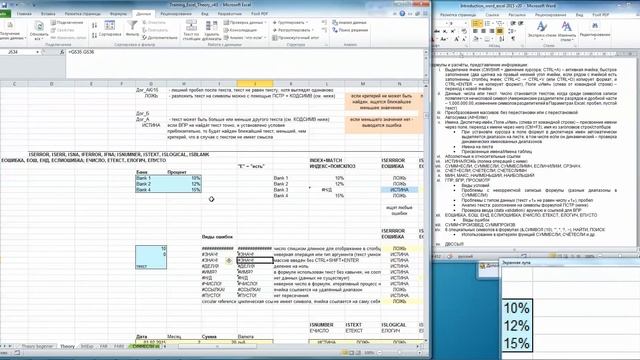Toggle Word subscript button
The image size is (640, 360).
point(445,31)
